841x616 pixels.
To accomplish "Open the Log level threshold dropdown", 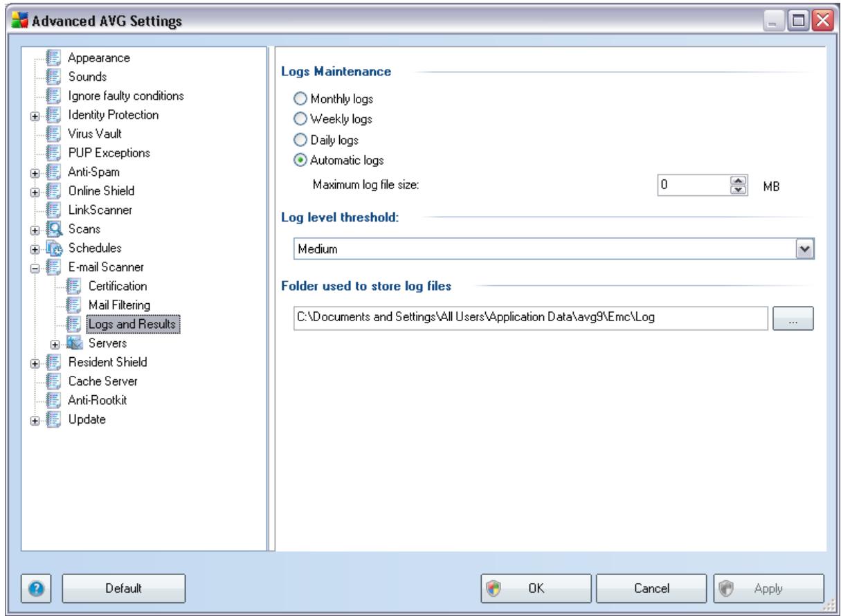I will point(805,248).
